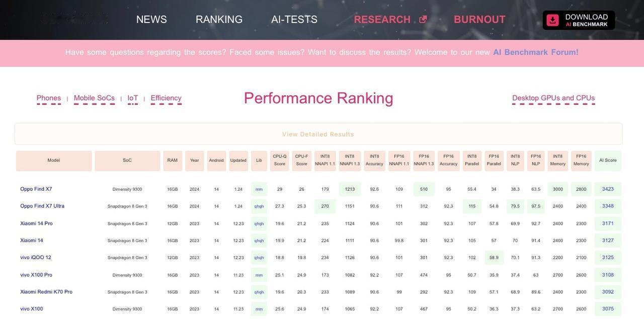
Task: Open the Xiaomi Redmi K70 Pro link
Action: pos(46,292)
